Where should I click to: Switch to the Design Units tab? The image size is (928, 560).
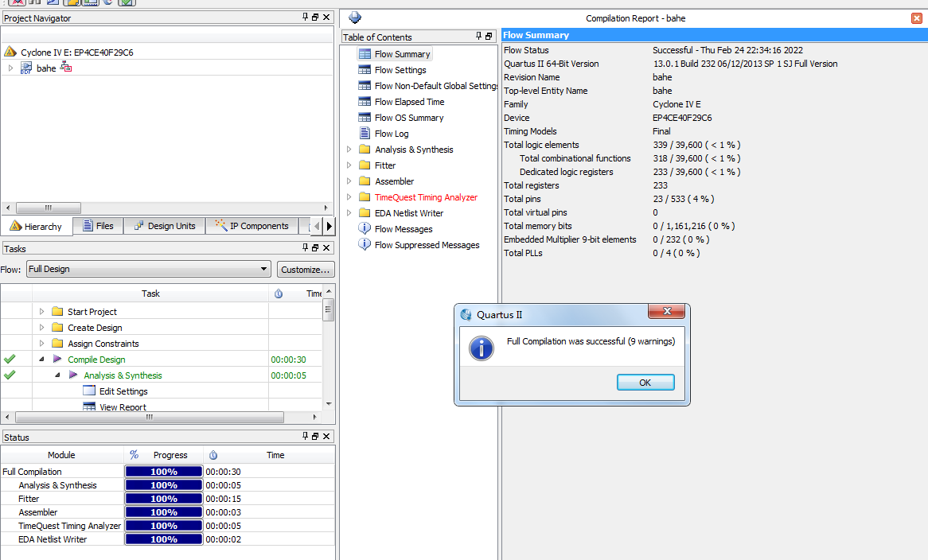click(164, 226)
